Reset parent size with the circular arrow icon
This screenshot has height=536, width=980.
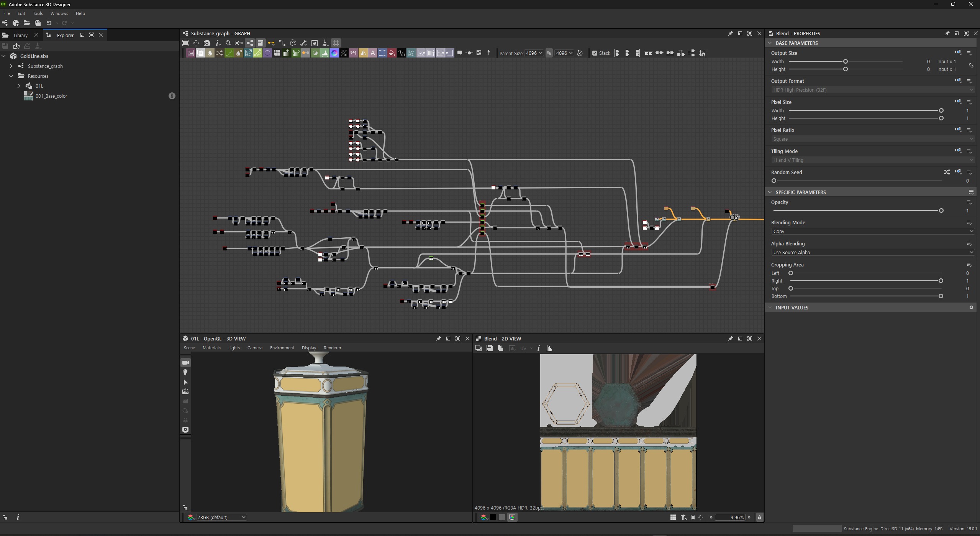pos(580,53)
